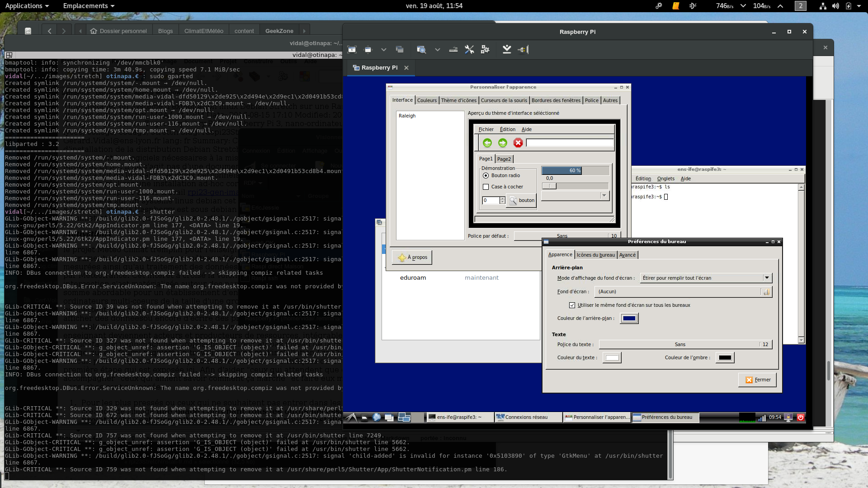Image resolution: width=868 pixels, height=488 pixels.
Task: Select the Bouton radio option in demonstration panel
Action: click(x=486, y=175)
